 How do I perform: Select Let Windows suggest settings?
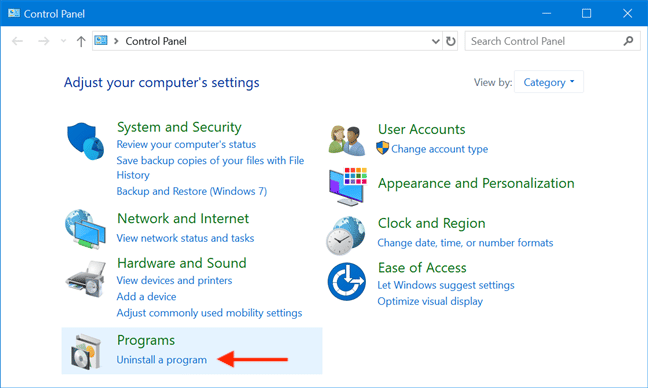(x=446, y=285)
